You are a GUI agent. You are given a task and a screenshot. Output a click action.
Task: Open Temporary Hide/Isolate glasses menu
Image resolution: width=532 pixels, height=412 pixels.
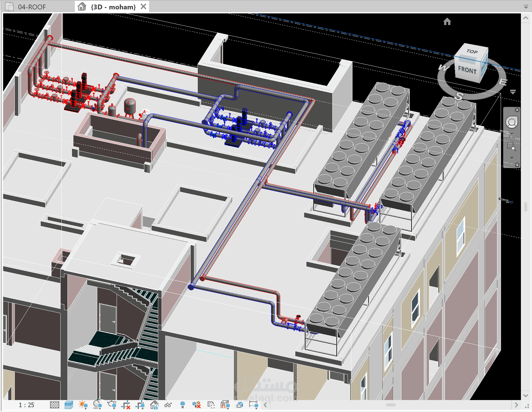(168, 405)
